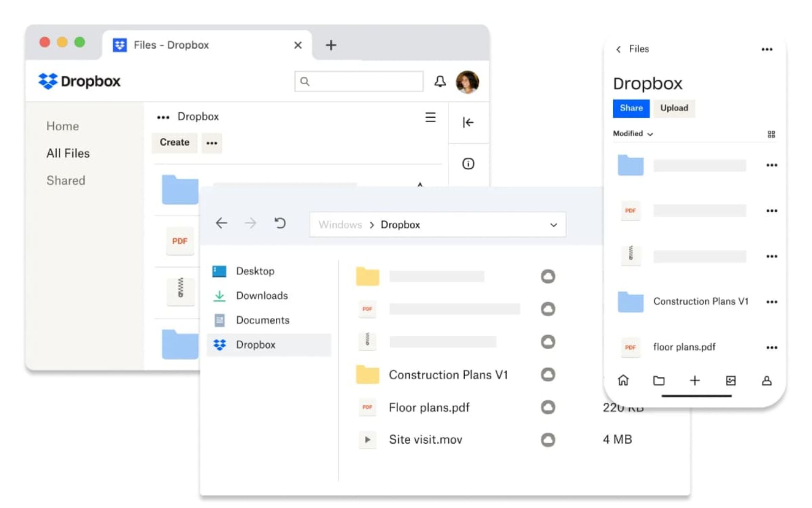Tap the Upload button in mobile app
Screen dimensions: 812x508
(x=674, y=108)
